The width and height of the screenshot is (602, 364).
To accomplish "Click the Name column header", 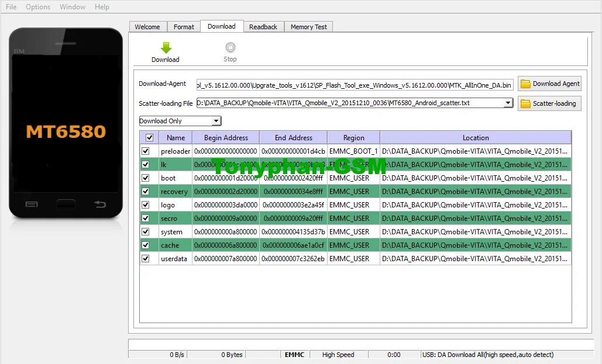I will pyautogui.click(x=176, y=138).
